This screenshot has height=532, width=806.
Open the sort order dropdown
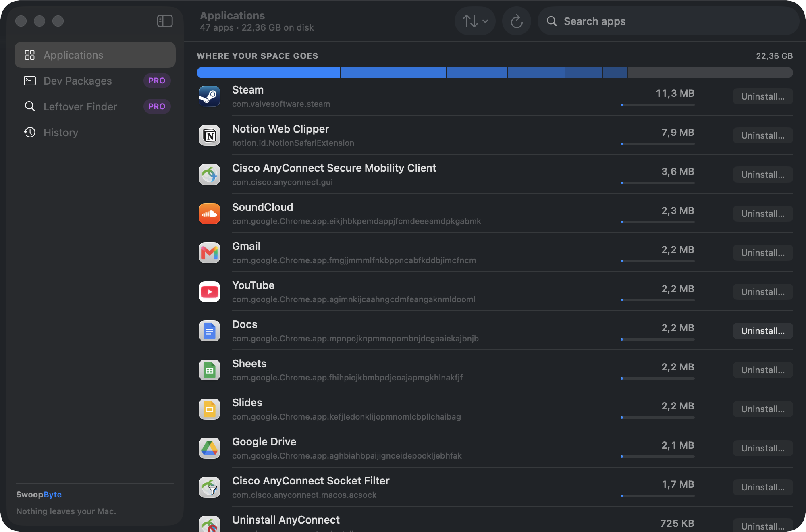pyautogui.click(x=475, y=21)
